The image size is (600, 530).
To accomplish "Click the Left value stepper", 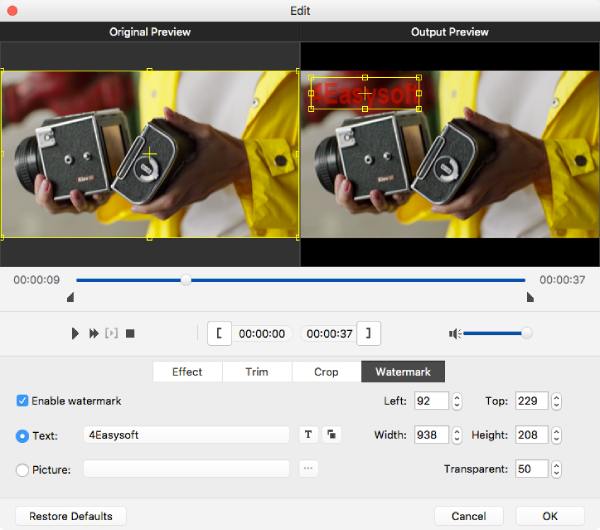I will 457,401.
